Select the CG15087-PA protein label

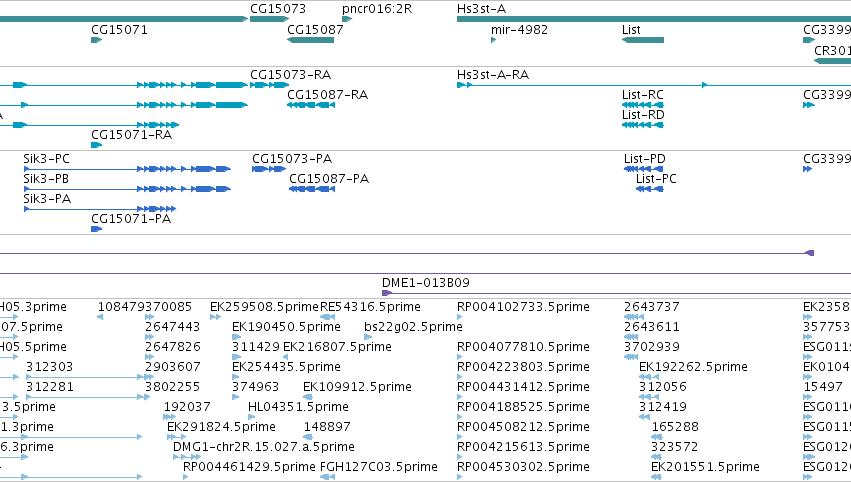329,179
